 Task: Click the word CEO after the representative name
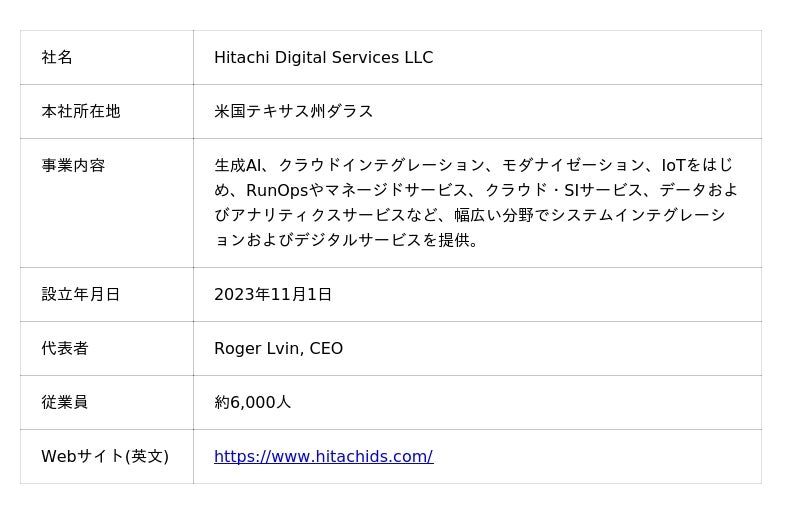326,349
